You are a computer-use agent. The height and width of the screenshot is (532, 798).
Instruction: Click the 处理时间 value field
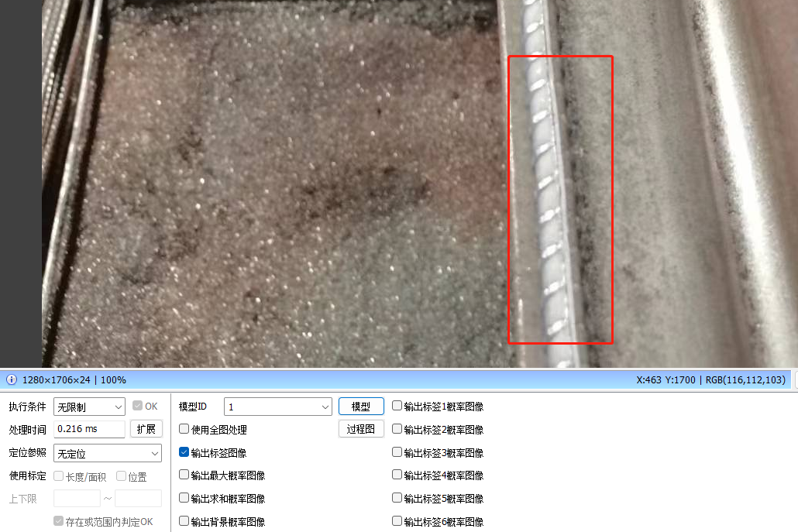[89, 429]
